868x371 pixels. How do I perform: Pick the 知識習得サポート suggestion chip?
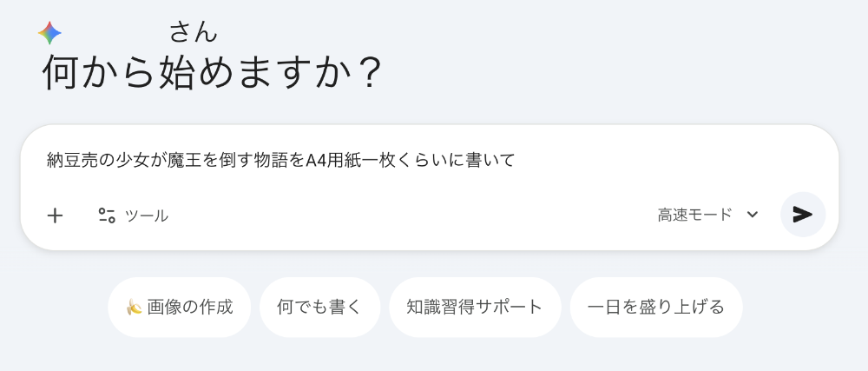tap(475, 307)
